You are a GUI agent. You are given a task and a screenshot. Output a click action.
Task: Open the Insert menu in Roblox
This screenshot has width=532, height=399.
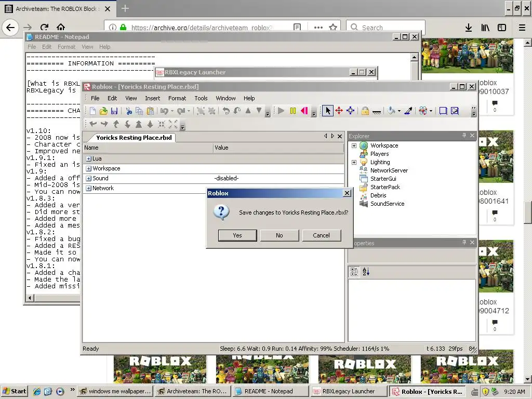tap(153, 98)
